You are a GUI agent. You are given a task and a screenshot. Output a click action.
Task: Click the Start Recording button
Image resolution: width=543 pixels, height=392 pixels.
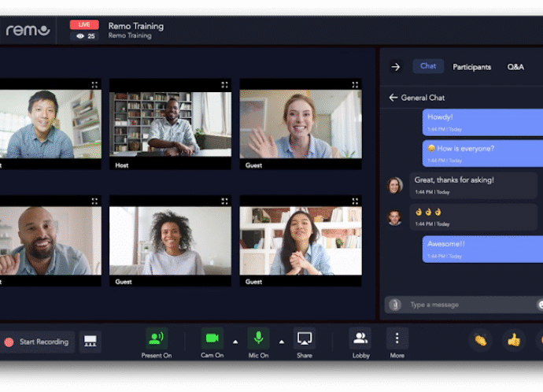[x=38, y=342]
